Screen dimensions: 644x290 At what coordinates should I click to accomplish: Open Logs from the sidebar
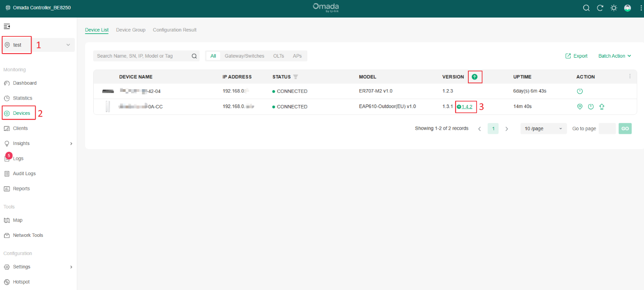(x=18, y=159)
